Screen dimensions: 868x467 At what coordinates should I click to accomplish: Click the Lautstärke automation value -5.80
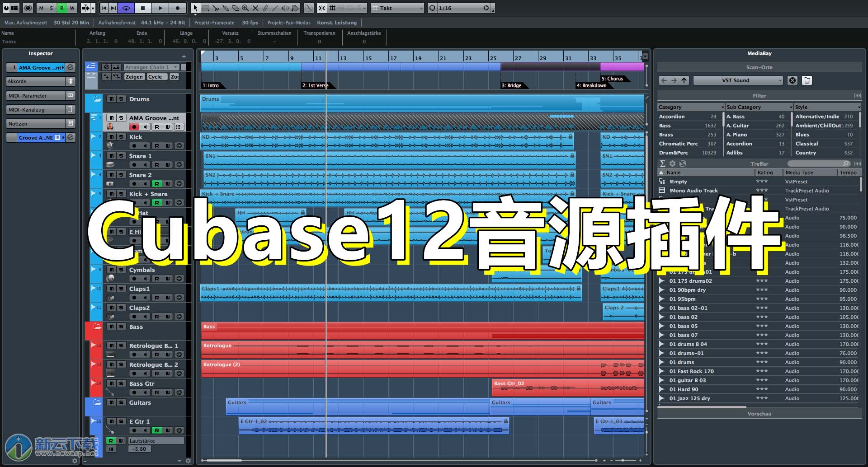click(x=140, y=449)
